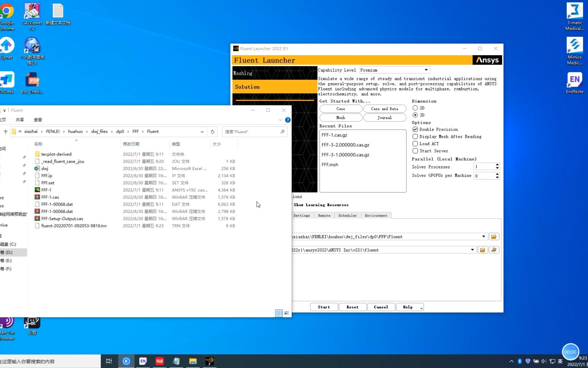588x368 pixels.
Task: Select the 2D dimension radio button
Action: click(415, 108)
